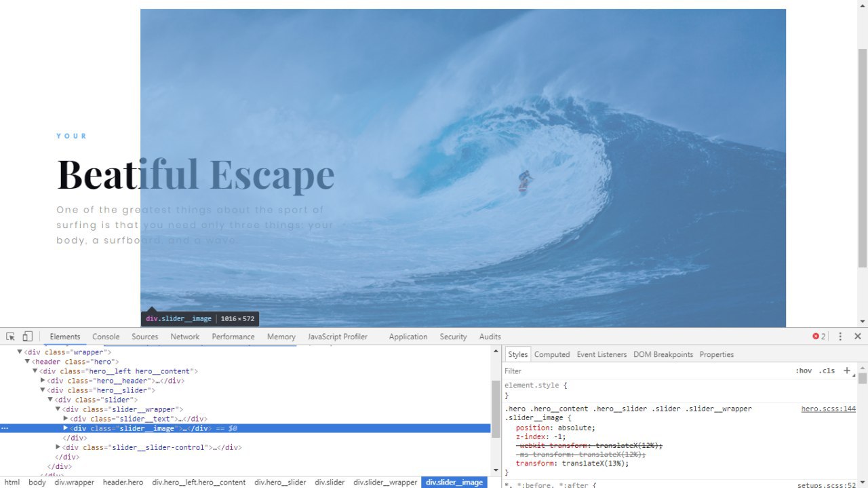Switch to the Memory tab

(x=281, y=337)
